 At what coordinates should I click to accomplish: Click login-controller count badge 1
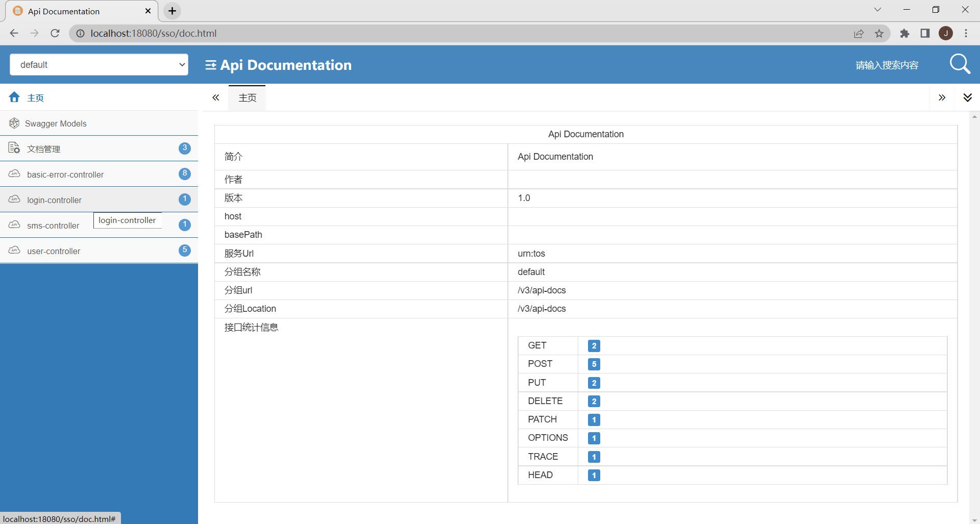coord(185,199)
